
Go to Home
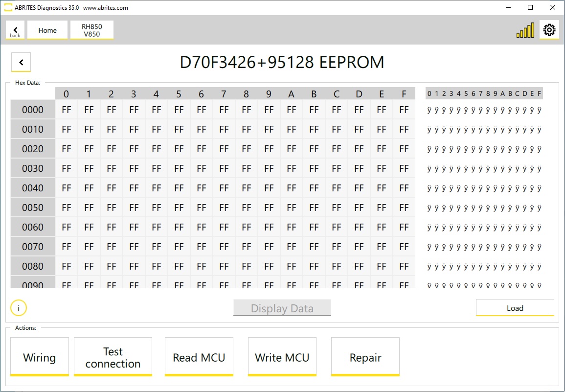coord(47,30)
